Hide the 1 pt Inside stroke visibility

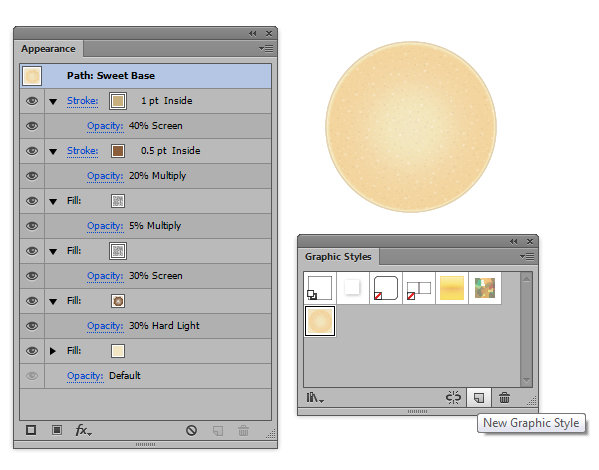click(32, 101)
